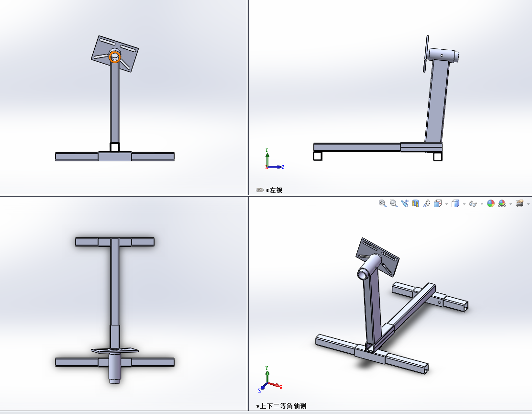The image size is (532, 414).
Task: Click the *左视 view label
Action: tap(274, 190)
